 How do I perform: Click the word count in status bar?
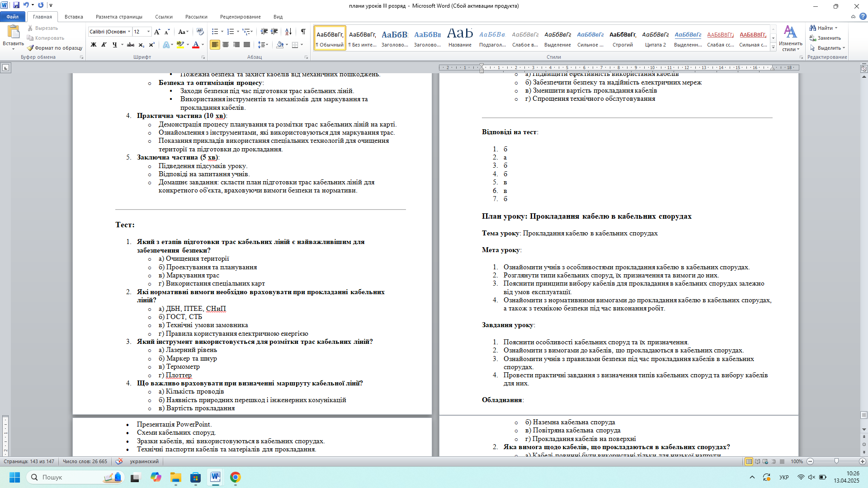pyautogui.click(x=85, y=461)
